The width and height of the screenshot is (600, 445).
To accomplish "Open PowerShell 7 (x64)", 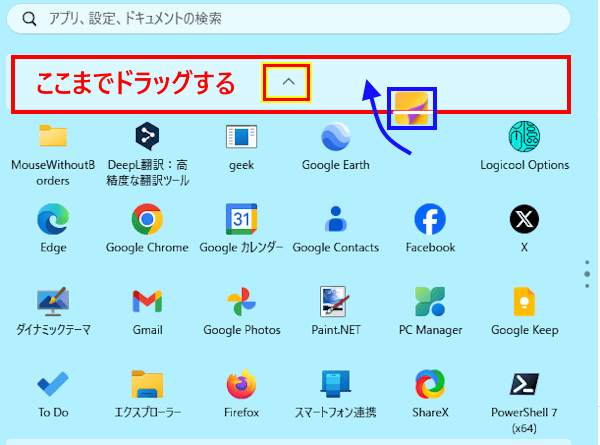I will coord(524,384).
